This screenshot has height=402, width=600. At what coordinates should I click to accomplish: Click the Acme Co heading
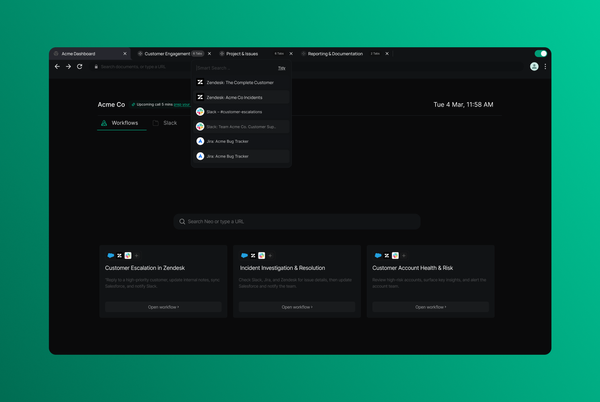click(x=111, y=104)
